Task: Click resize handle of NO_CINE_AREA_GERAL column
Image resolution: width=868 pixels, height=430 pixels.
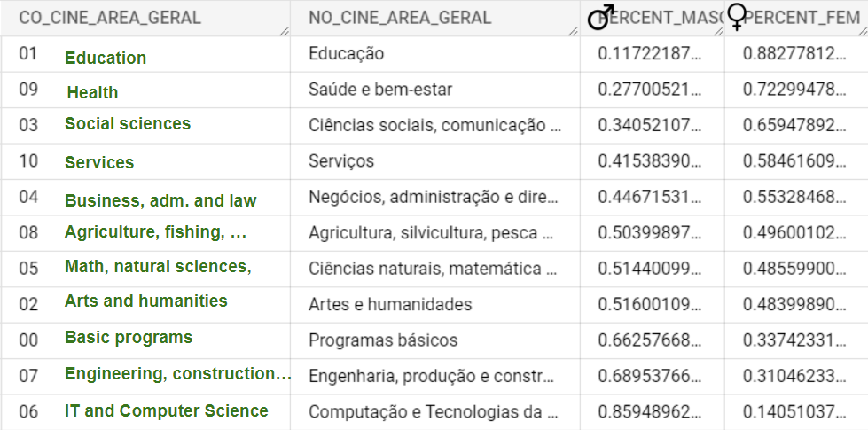Action: click(x=574, y=30)
